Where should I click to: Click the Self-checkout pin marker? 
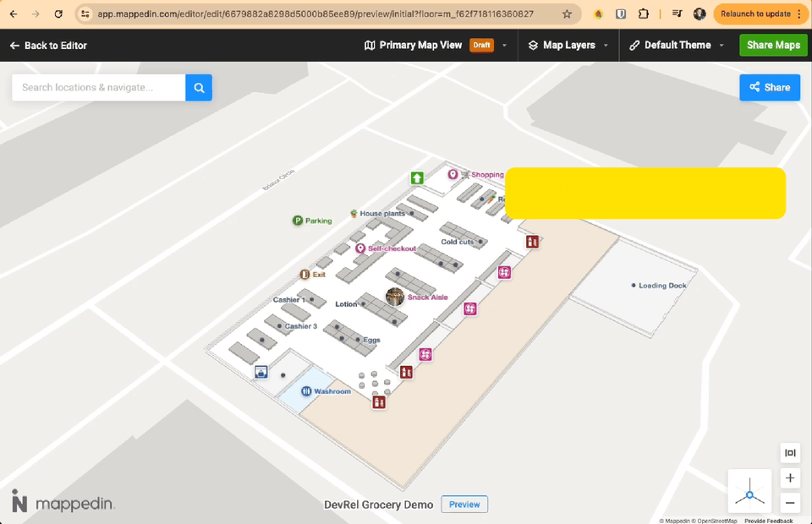(360, 248)
